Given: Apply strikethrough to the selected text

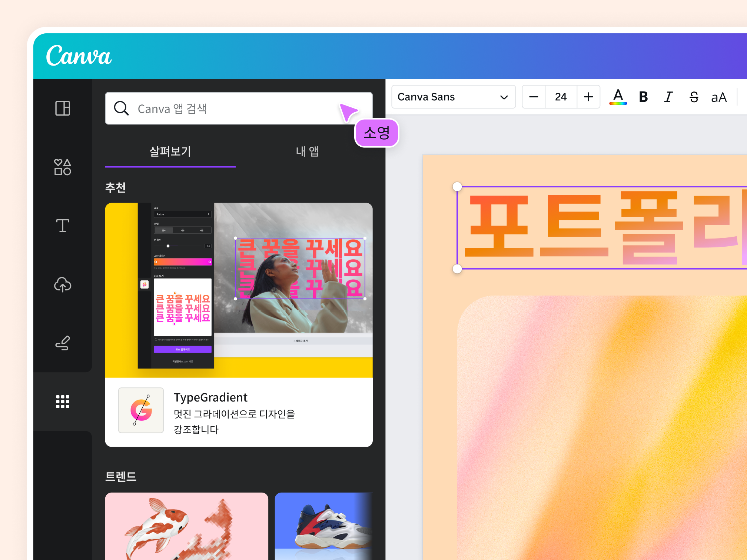Looking at the screenshot, I should tap(694, 97).
